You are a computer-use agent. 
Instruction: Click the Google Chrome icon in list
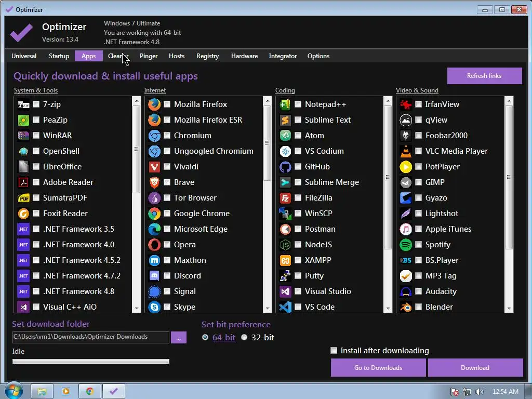pos(154,214)
